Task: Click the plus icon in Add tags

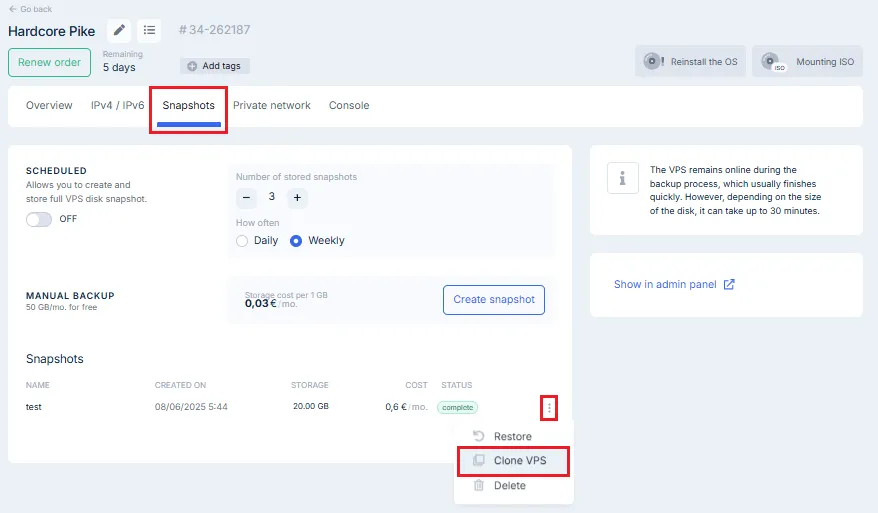Action: pos(192,66)
